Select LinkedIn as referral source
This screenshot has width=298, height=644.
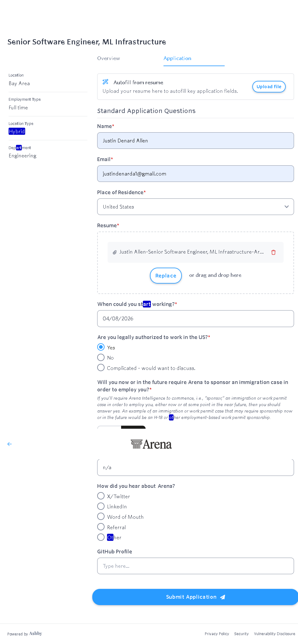(x=101, y=507)
